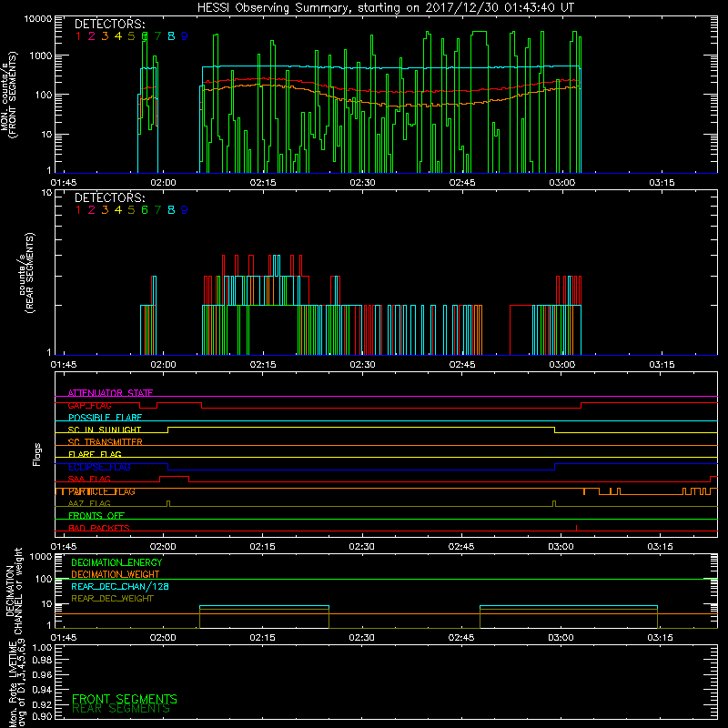
Task: Click the 02:30 time tick under the decimation plot
Action: coord(361,638)
